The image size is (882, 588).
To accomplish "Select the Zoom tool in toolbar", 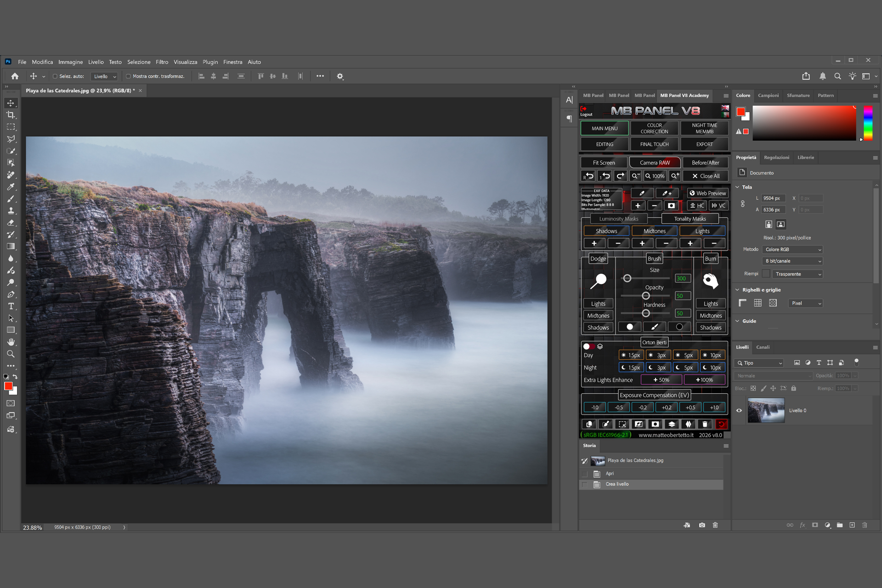I will click(11, 354).
